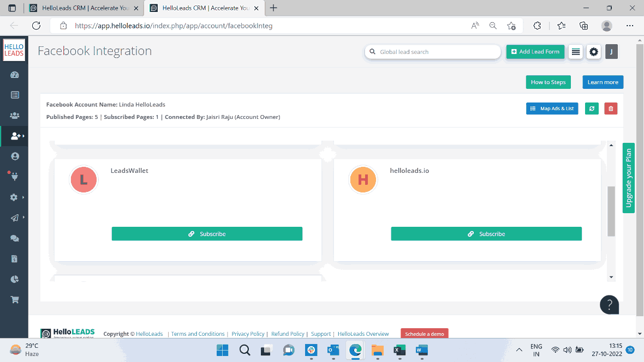This screenshot has width=644, height=362.
Task: Open the Windows Start button
Action: (x=222, y=350)
